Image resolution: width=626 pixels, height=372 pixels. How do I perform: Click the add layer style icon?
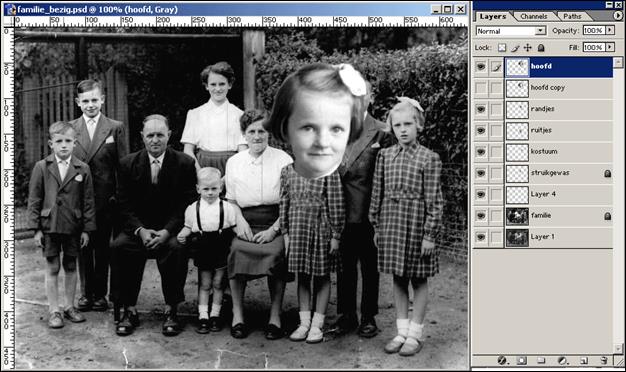coord(502,361)
